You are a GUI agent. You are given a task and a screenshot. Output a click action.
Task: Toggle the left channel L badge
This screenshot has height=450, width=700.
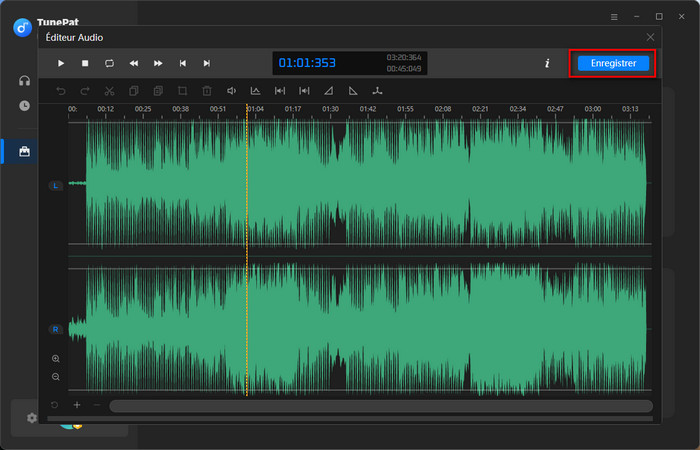pos(55,186)
